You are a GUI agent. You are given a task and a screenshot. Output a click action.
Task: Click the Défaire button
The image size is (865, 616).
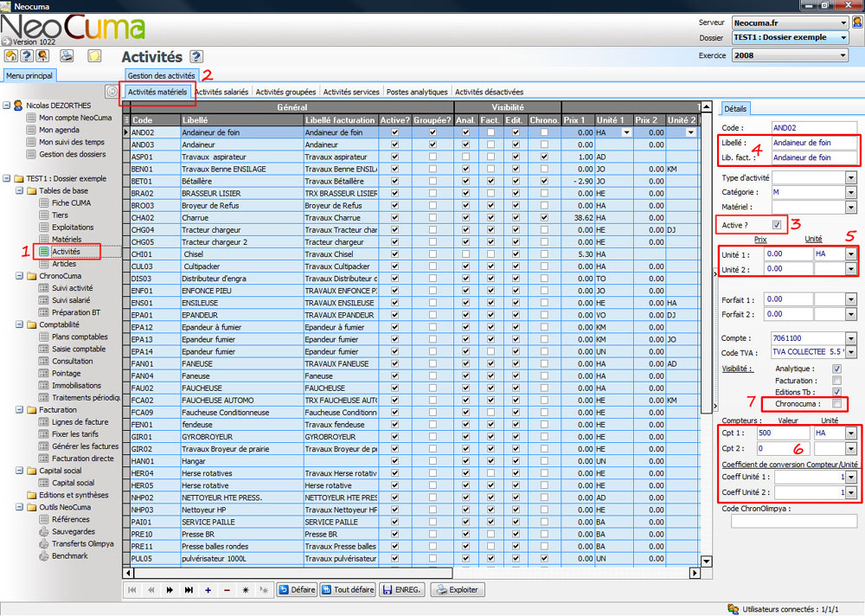pyautogui.click(x=297, y=590)
